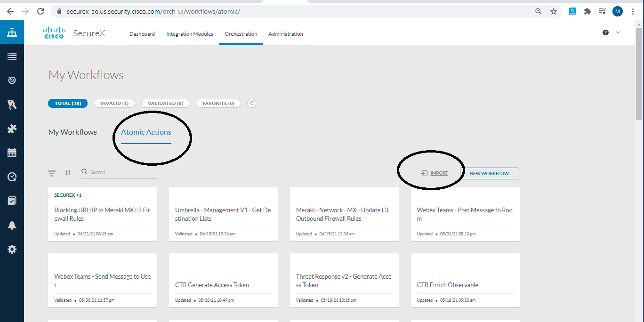Image resolution: width=644 pixels, height=322 pixels.
Task: Click the Cisco SecureX logo
Action: (x=74, y=33)
